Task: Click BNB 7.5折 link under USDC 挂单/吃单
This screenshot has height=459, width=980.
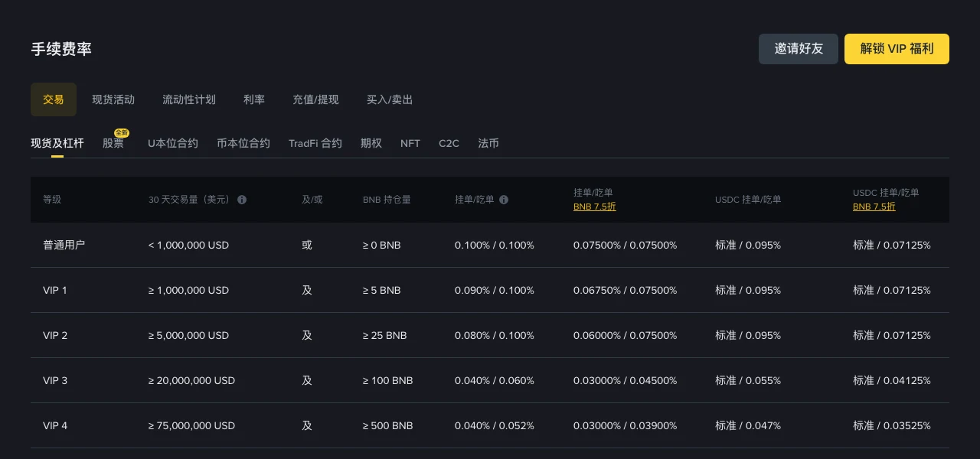Action: [x=874, y=207]
